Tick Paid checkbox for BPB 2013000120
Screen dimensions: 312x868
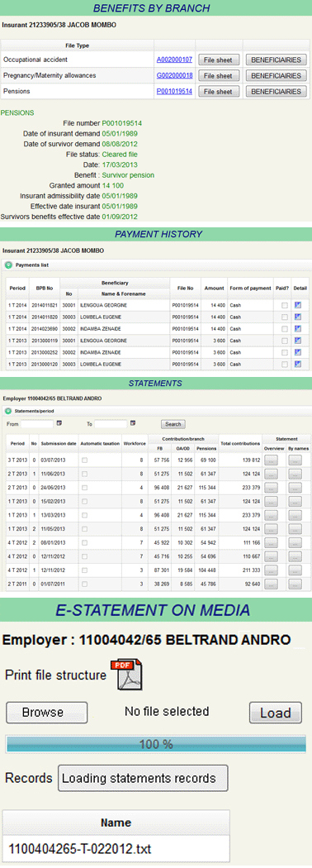(284, 364)
